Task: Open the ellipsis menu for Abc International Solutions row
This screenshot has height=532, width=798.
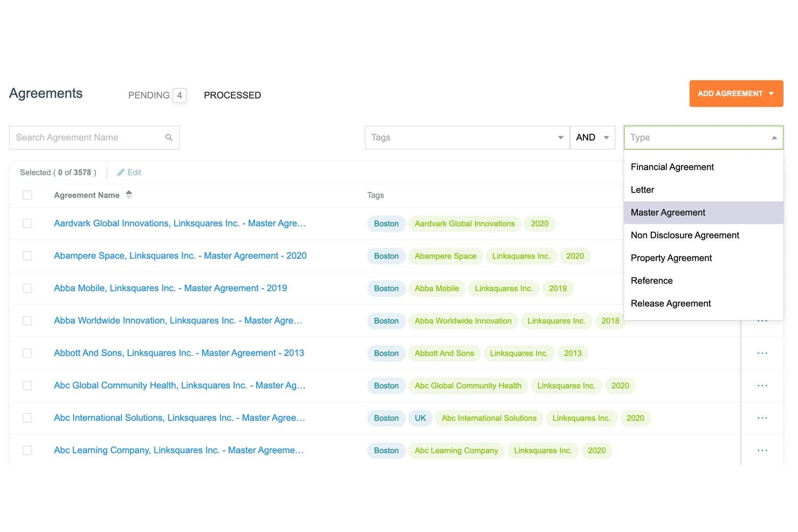Action: click(762, 418)
